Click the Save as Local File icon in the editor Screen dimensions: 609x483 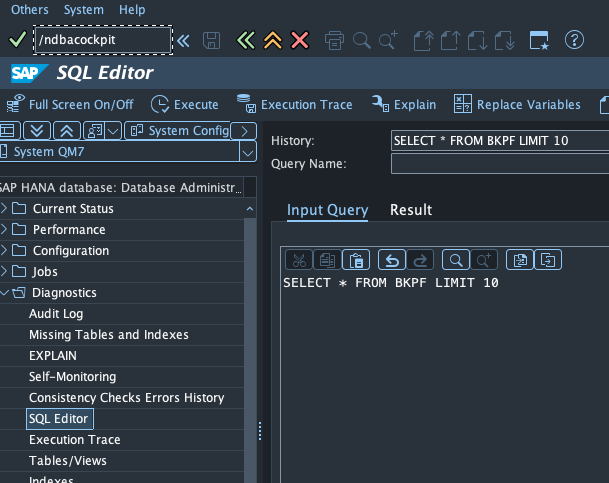point(548,260)
